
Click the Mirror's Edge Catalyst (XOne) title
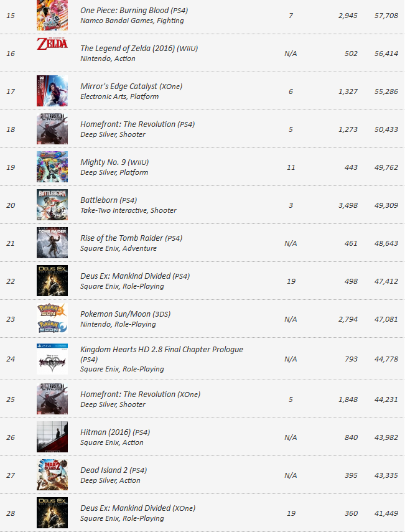[131, 86]
